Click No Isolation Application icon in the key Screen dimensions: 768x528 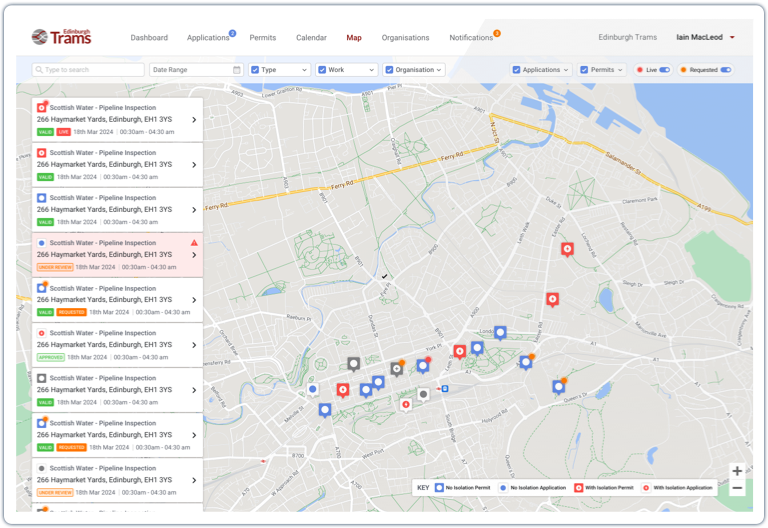[503, 488]
